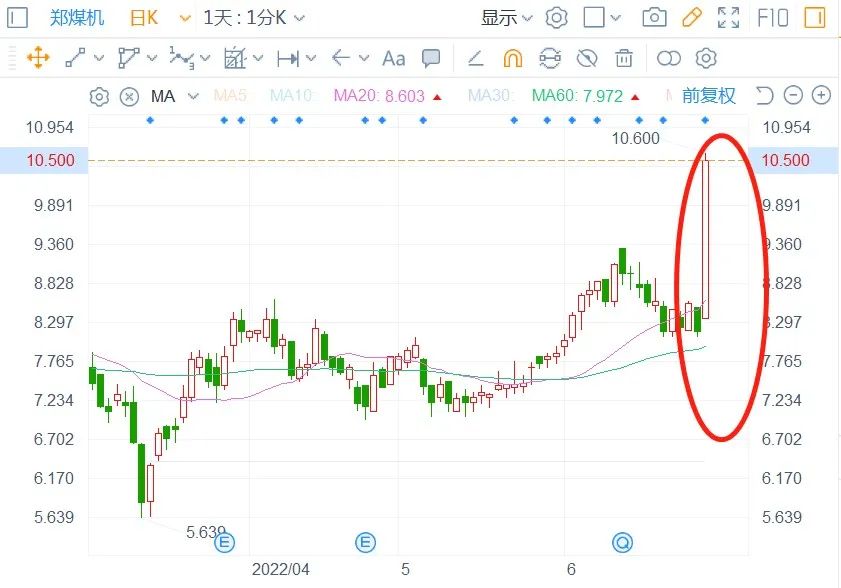Viewport: 841px width, 588px height.
Task: Select the crosshair move cursor tool
Action: click(37, 58)
